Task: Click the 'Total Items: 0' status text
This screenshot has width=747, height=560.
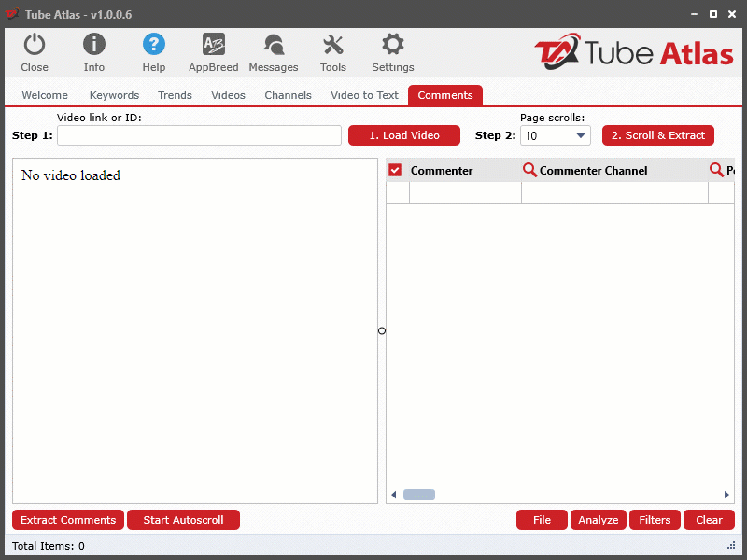Action: tap(49, 546)
